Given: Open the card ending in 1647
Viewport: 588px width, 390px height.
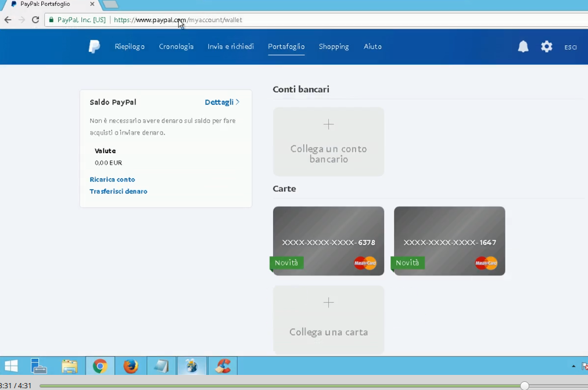Looking at the screenshot, I should pyautogui.click(x=449, y=241).
